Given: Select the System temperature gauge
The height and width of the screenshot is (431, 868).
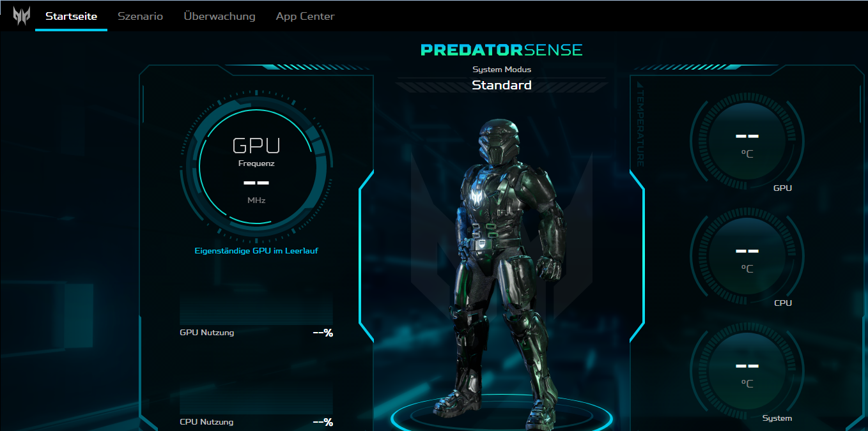Looking at the screenshot, I should tap(747, 370).
